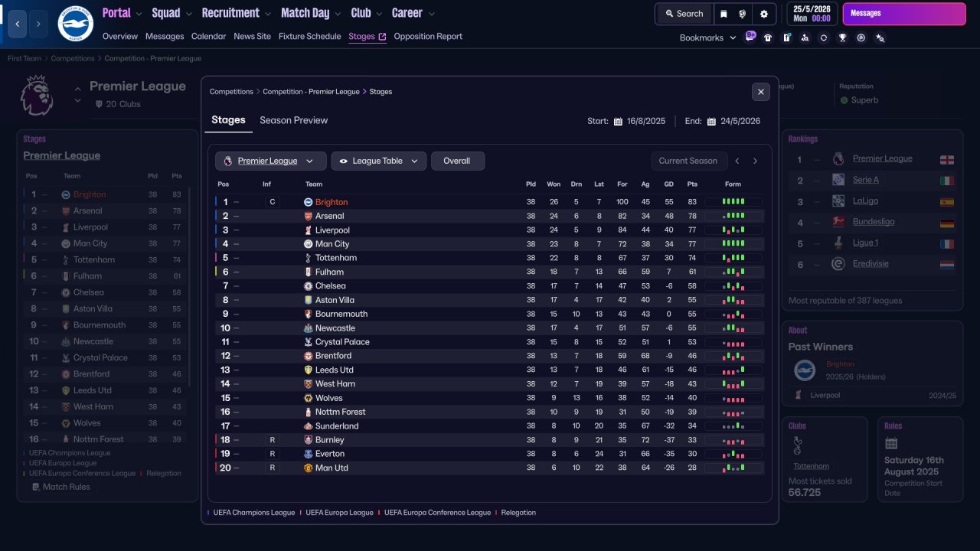Viewport: 980px width, 551px height.
Task: Open the Premier League competition dropdown
Action: click(271, 161)
